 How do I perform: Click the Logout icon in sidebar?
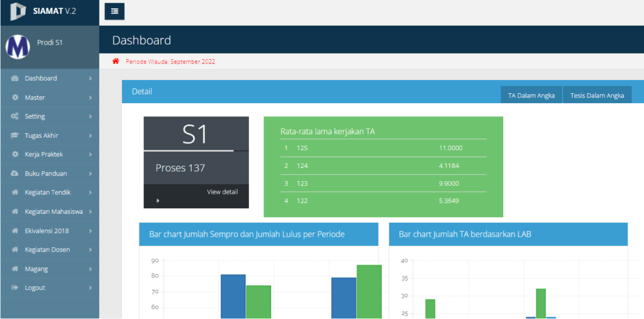point(14,288)
